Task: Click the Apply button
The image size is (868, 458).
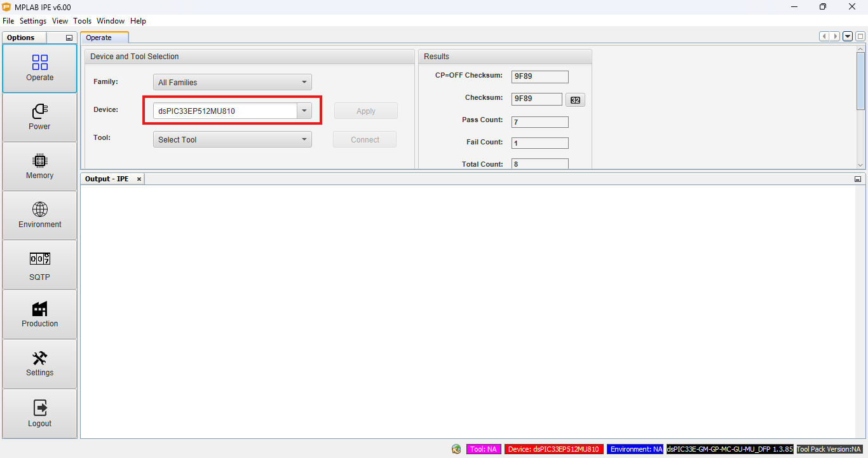Action: pyautogui.click(x=366, y=111)
